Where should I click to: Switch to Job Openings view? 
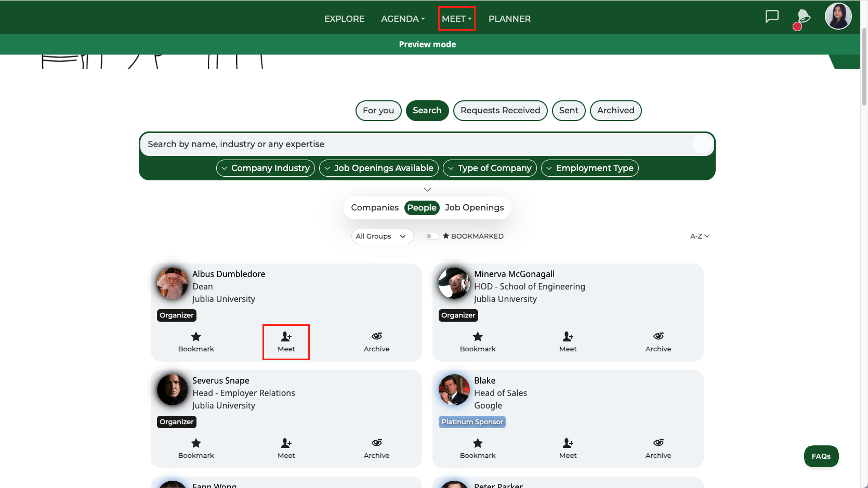click(474, 207)
